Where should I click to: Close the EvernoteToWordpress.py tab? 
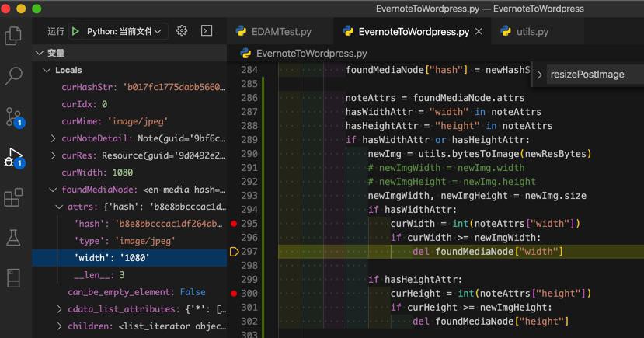479,31
